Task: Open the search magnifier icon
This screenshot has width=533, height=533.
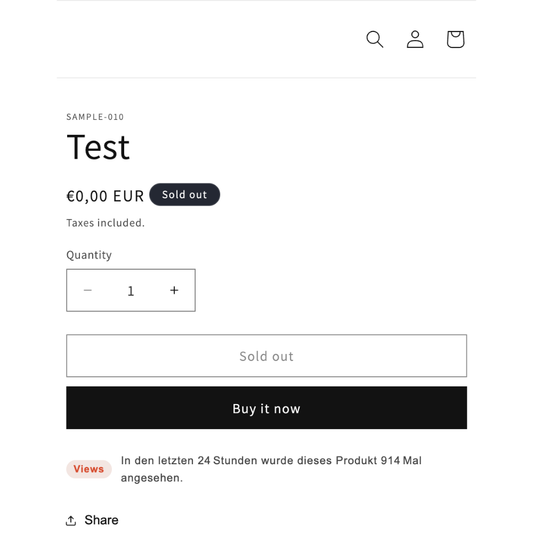Action: tap(375, 39)
